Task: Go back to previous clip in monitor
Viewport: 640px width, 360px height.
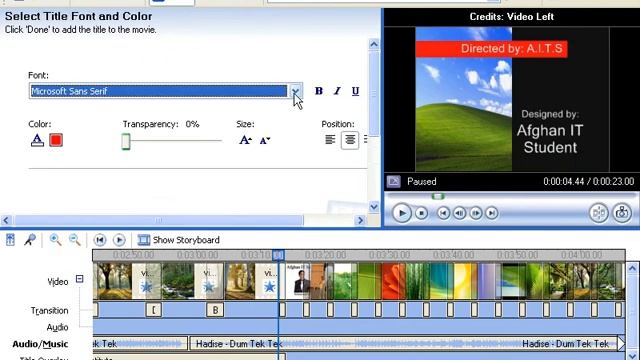Action: (x=443, y=213)
